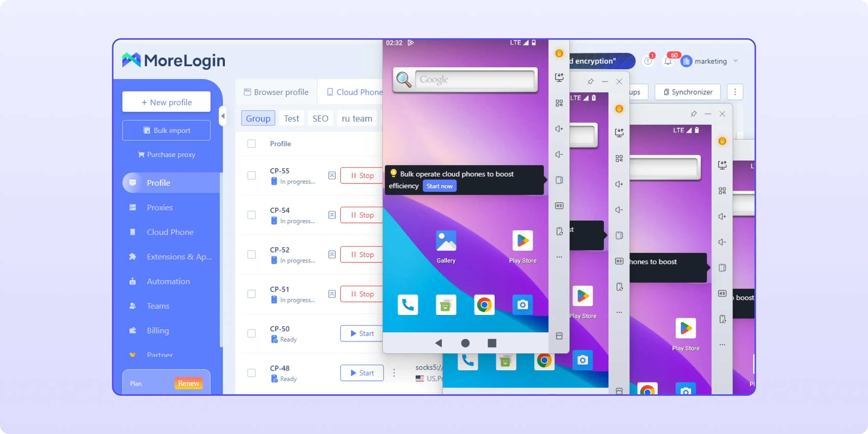Viewport: 868px width, 434px height.
Task: Check the CP-55 profile checkbox
Action: 251,175
